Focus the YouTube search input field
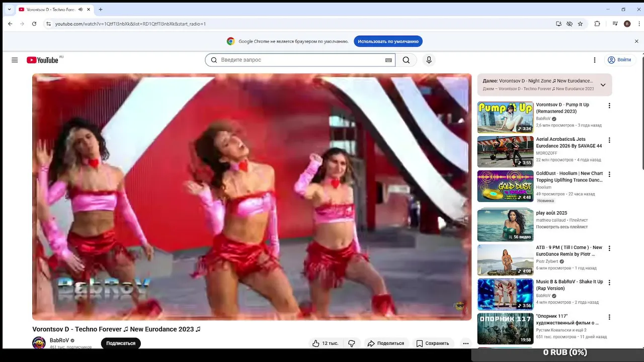The width and height of the screenshot is (644, 362). (300, 60)
